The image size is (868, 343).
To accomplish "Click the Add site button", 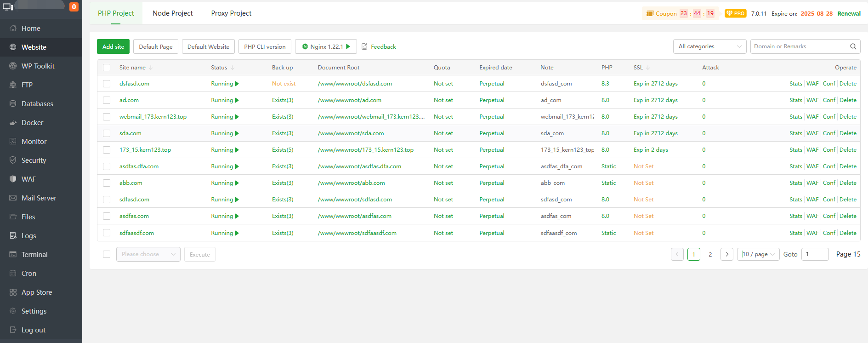I will (113, 46).
